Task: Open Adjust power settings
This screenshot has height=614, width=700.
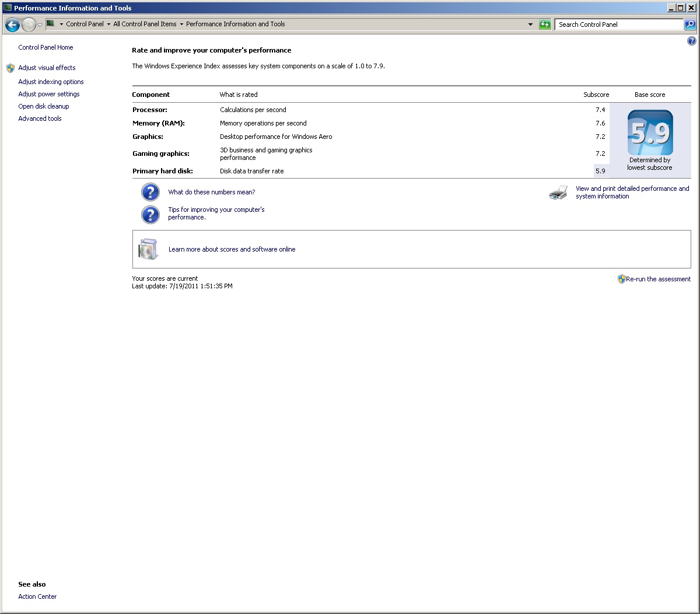Action: [49, 94]
